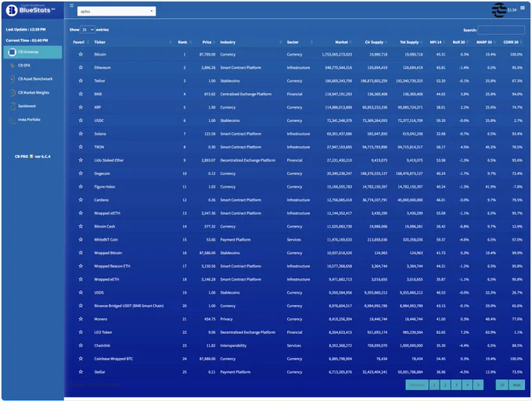
Task: Open the Show 25 entries dropdown
Action: pos(88,30)
